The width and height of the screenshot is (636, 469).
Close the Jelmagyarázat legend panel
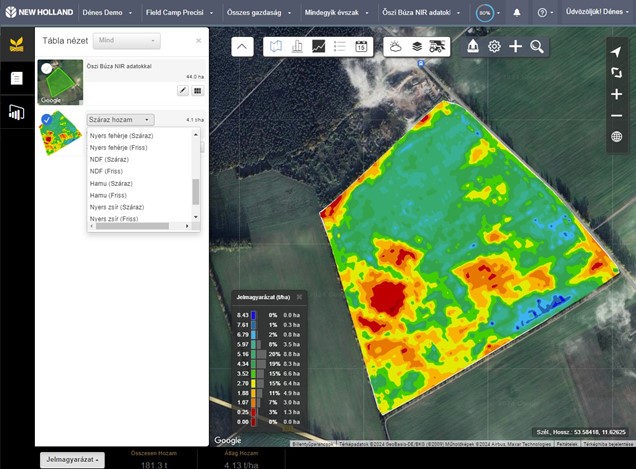click(299, 297)
